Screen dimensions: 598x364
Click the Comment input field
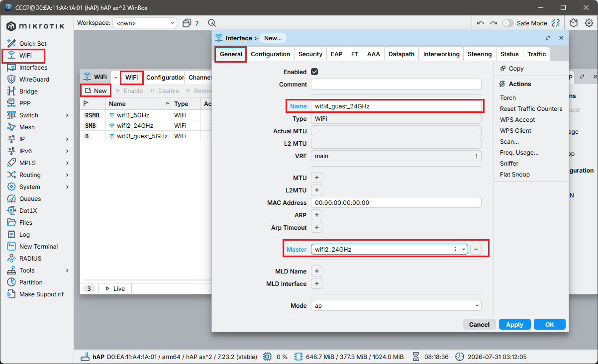point(396,84)
